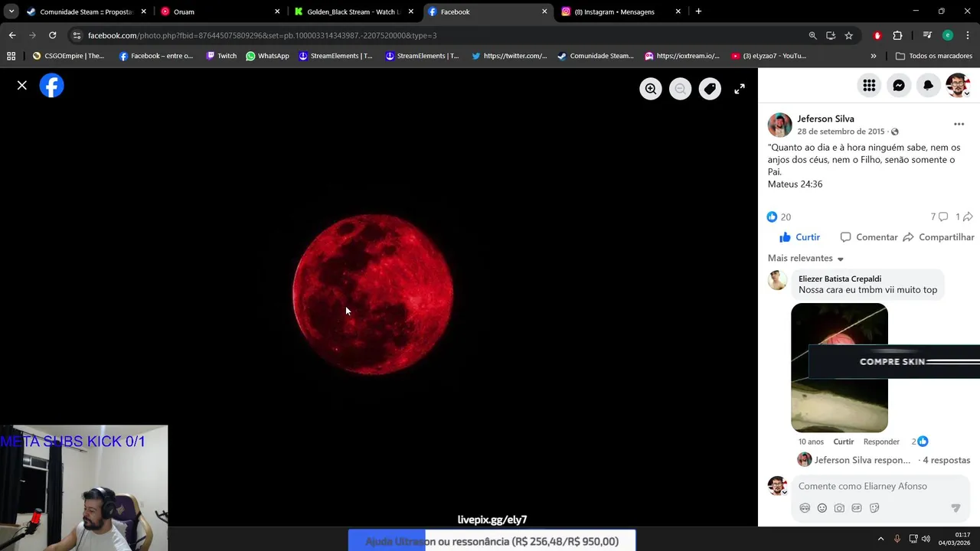Click the Comentar button

point(868,237)
